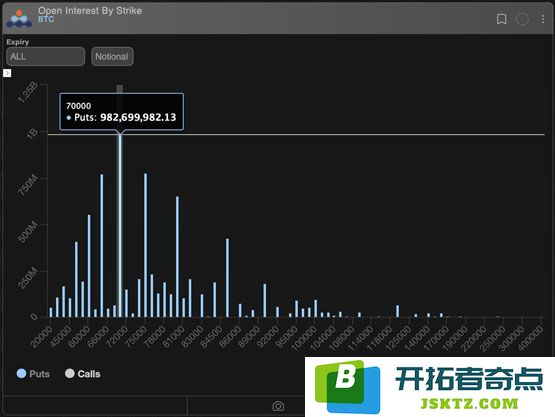The image size is (555, 417).
Task: Click the 220000 x-axis strike label
Action: point(474,338)
